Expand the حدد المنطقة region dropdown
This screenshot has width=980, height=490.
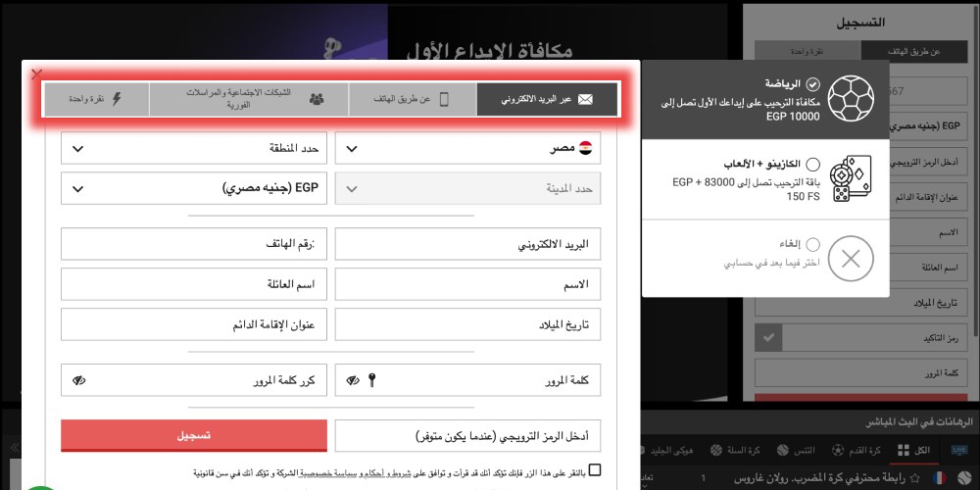194,148
